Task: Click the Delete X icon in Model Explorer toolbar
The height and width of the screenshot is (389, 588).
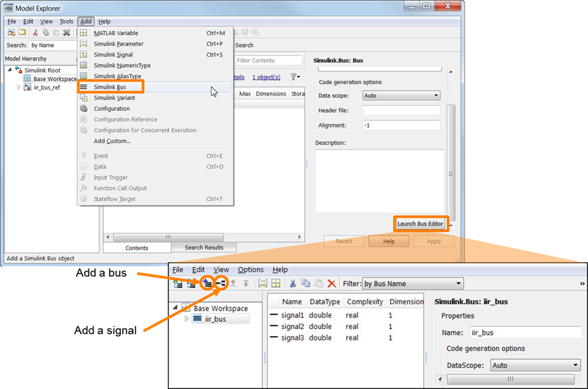Action: [66, 33]
